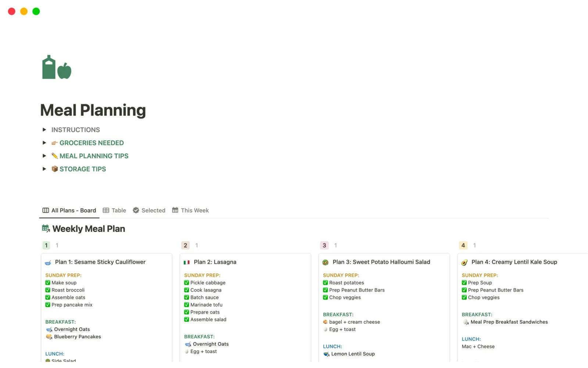Open the Blueberry Pancakes recipe link

click(78, 337)
